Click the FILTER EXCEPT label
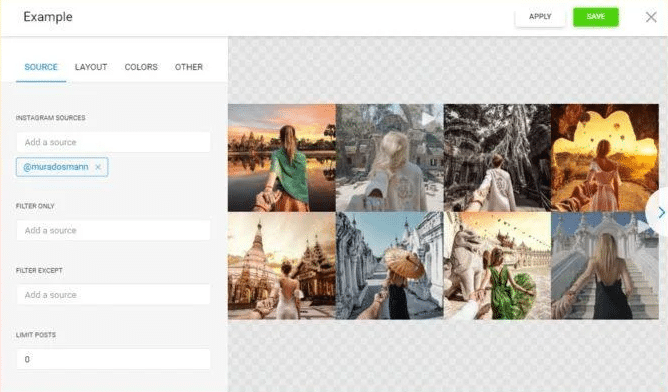The image size is (668, 392). (x=39, y=270)
